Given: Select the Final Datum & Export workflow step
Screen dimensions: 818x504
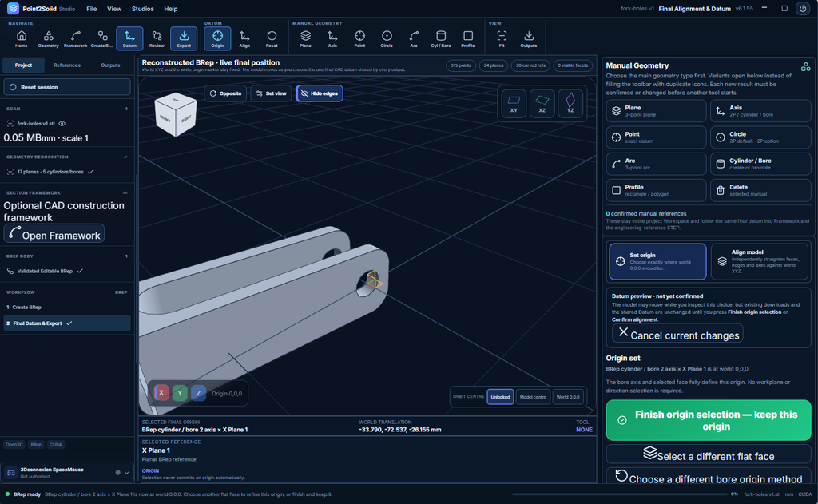Looking at the screenshot, I should (67, 323).
